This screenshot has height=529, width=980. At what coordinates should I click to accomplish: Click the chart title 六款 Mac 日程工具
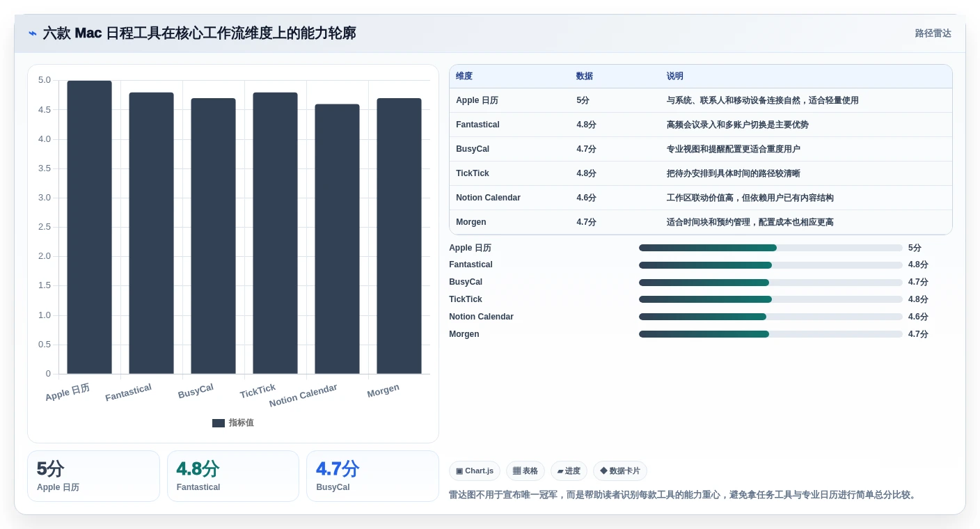click(x=200, y=33)
